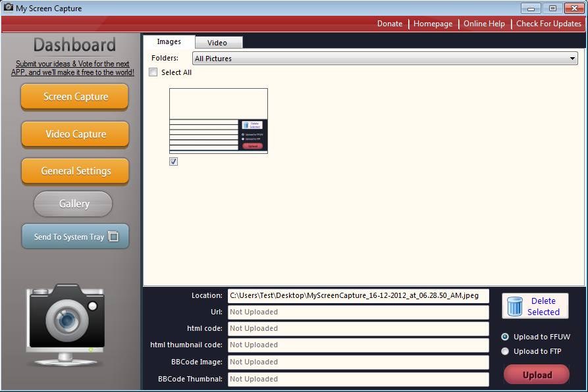Switch to the Video tab
Image resolution: width=588 pixels, height=392 pixels.
click(217, 43)
